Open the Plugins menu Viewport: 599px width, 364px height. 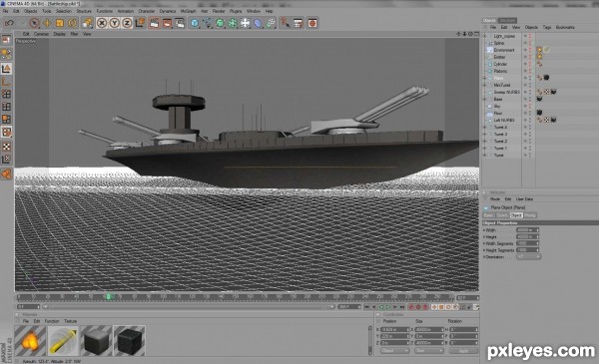[236, 11]
